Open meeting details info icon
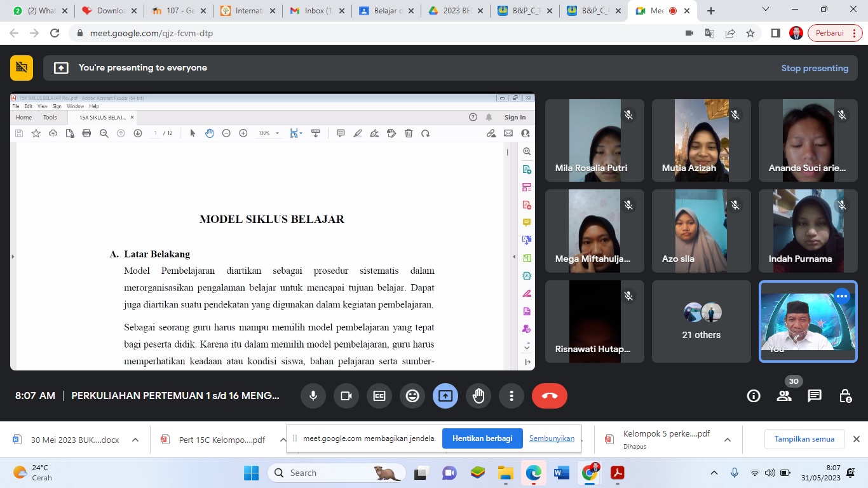 click(x=754, y=396)
